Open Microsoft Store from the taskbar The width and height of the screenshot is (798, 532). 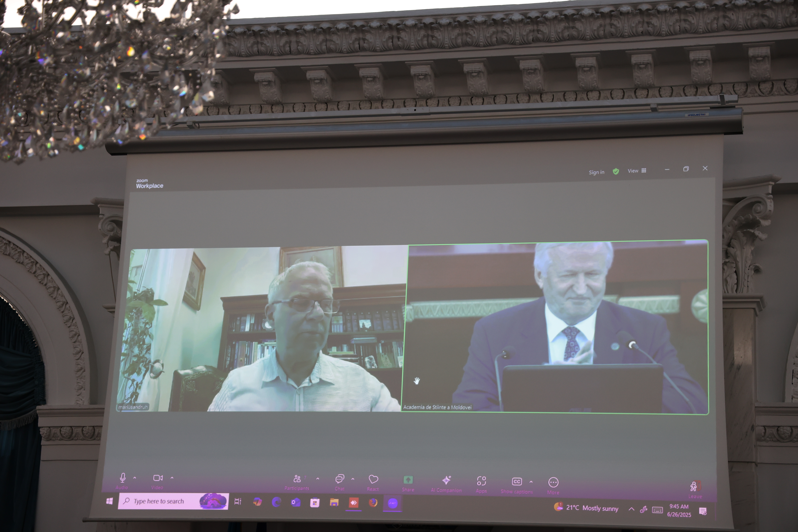coord(315,502)
